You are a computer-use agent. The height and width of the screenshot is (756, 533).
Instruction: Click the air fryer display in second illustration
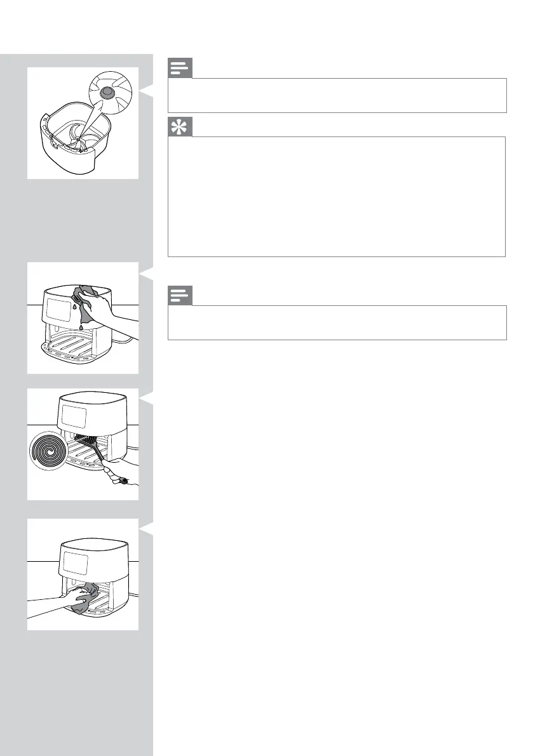point(58,309)
